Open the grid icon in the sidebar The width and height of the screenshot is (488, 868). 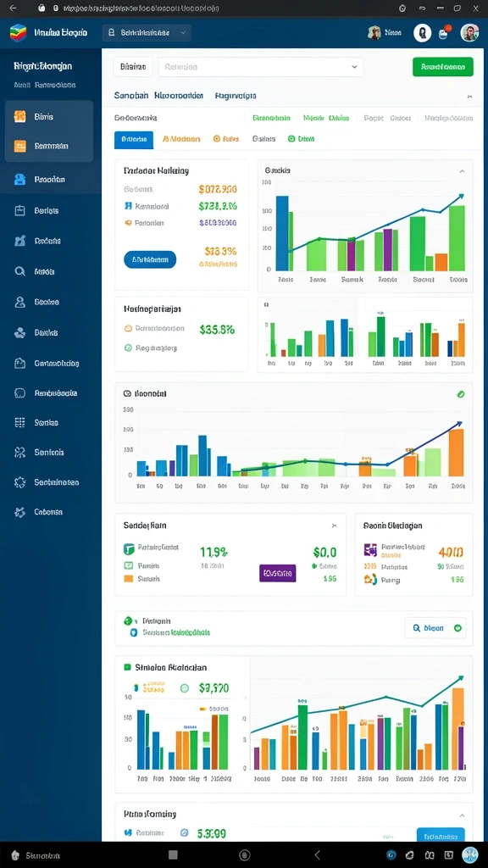pyautogui.click(x=20, y=422)
